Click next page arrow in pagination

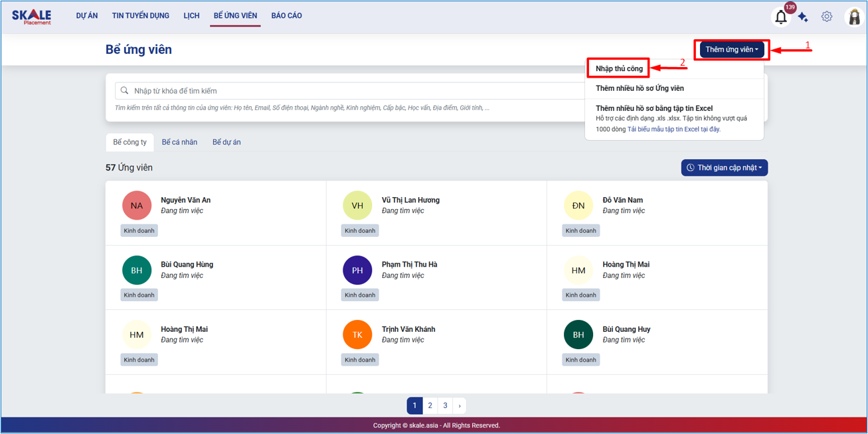point(460,405)
